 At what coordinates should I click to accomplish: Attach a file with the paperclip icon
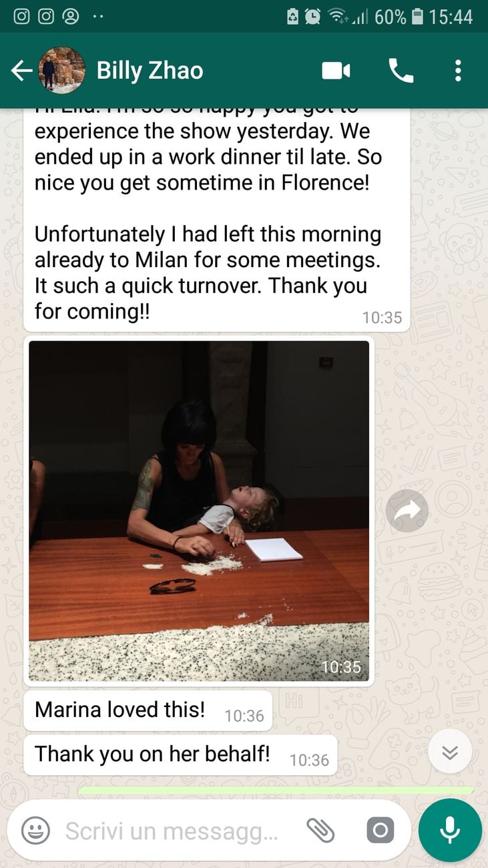pos(320,831)
